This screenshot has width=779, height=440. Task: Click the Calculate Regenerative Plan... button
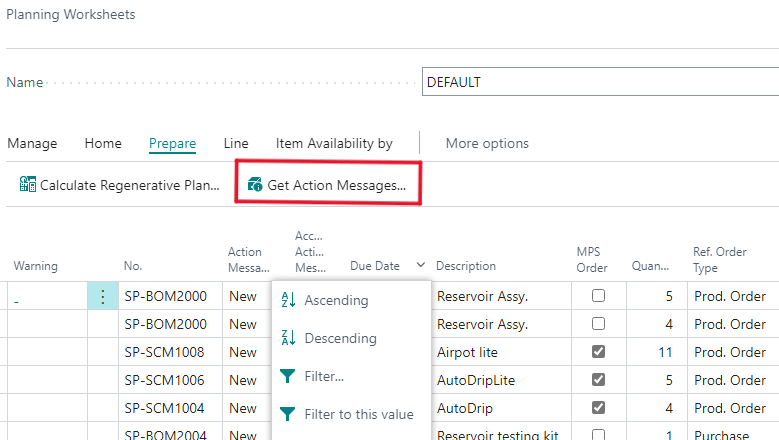[x=129, y=185]
